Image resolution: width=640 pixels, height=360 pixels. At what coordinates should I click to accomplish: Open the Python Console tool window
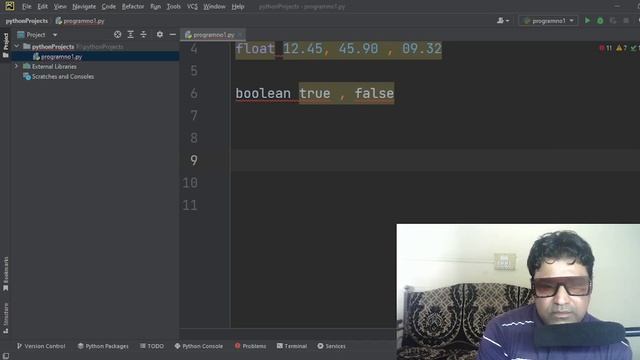point(199,346)
